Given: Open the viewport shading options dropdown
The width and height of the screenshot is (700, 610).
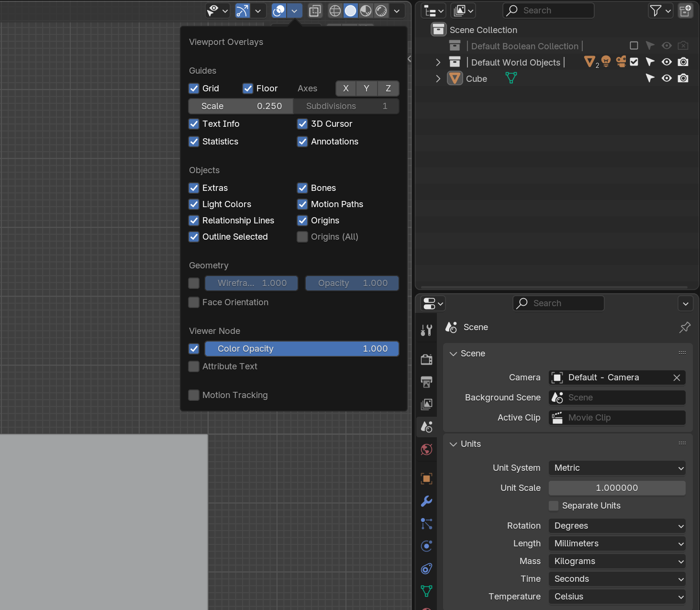Looking at the screenshot, I should tap(397, 11).
